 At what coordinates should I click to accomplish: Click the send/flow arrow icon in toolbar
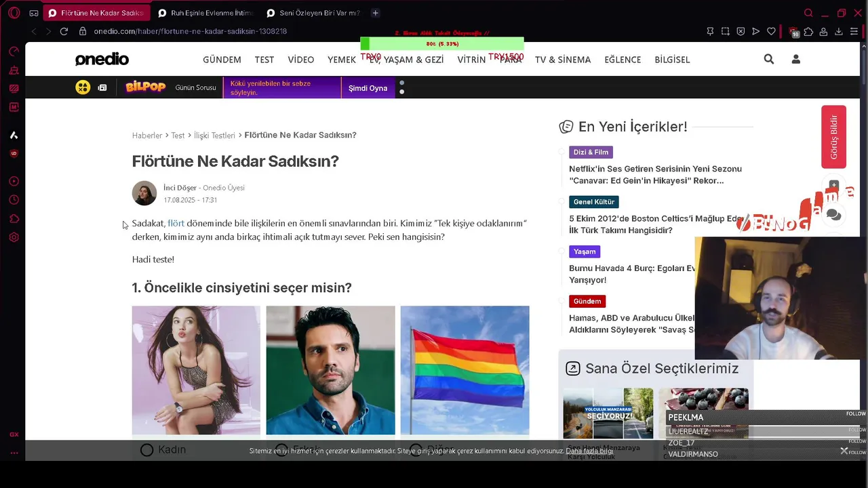pyautogui.click(x=756, y=31)
